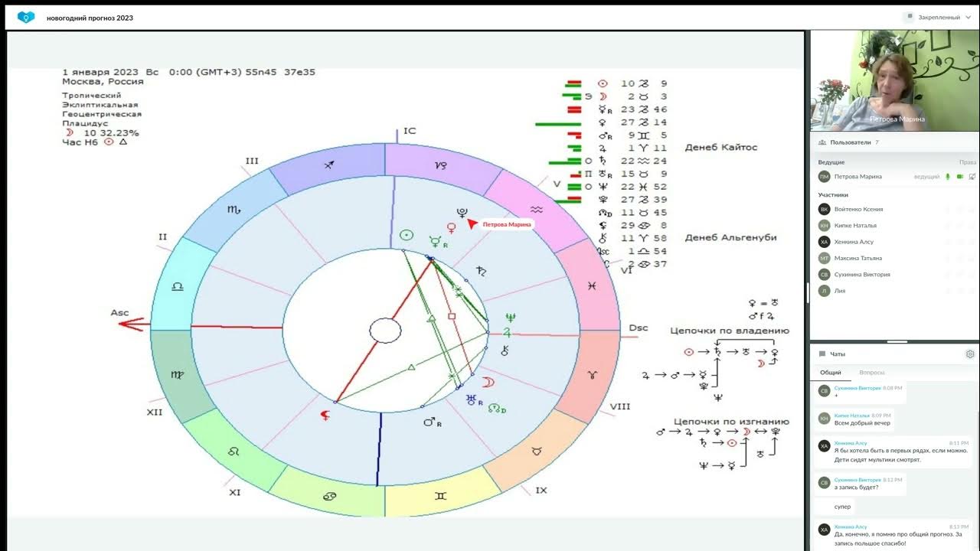Click 'Денеб Альгенуби' star label
The height and width of the screenshot is (551, 980).
(731, 237)
